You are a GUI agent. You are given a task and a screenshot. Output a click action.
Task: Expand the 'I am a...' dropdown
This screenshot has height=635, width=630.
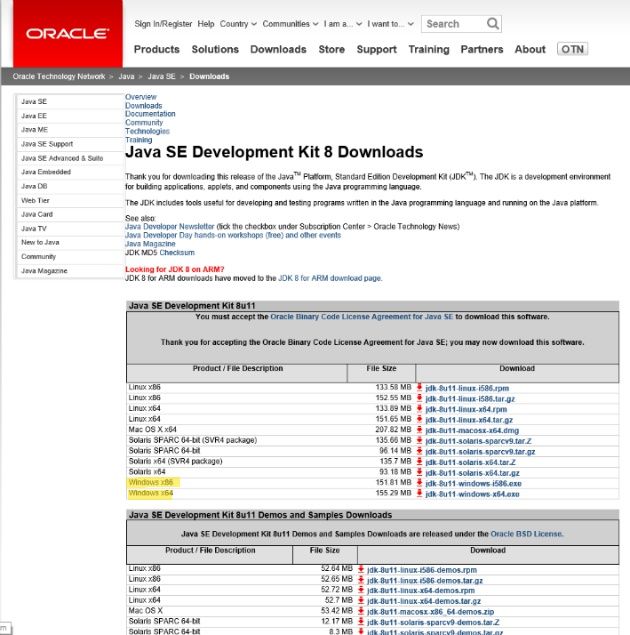pyautogui.click(x=343, y=24)
